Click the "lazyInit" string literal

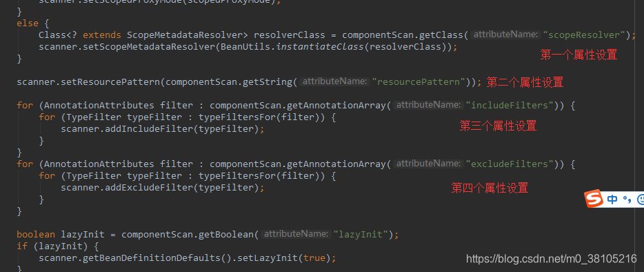361,235
